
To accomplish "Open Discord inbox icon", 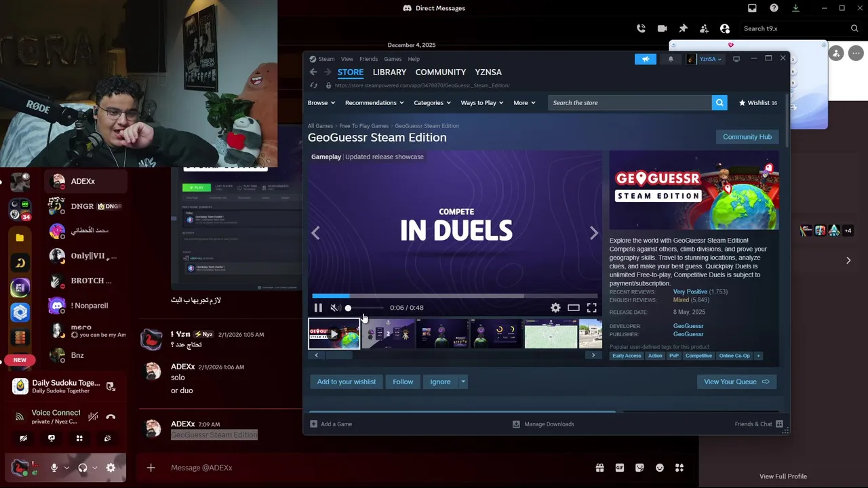I will (752, 8).
